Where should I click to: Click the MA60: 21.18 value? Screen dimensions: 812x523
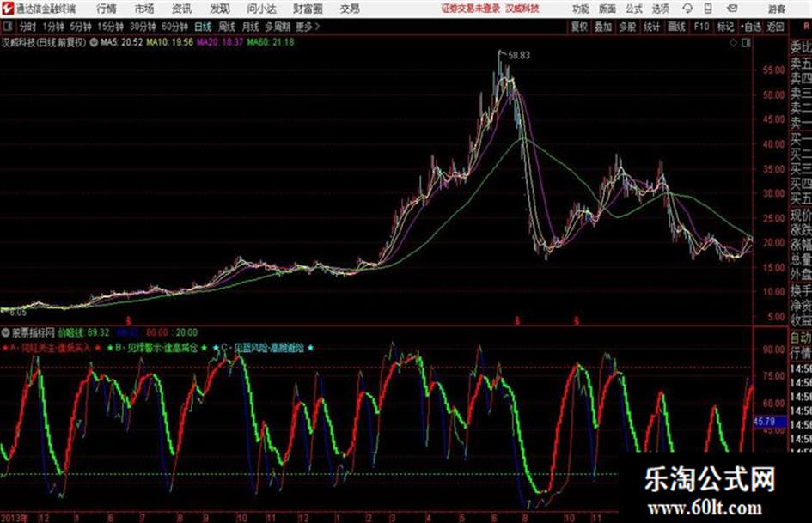[x=271, y=42]
